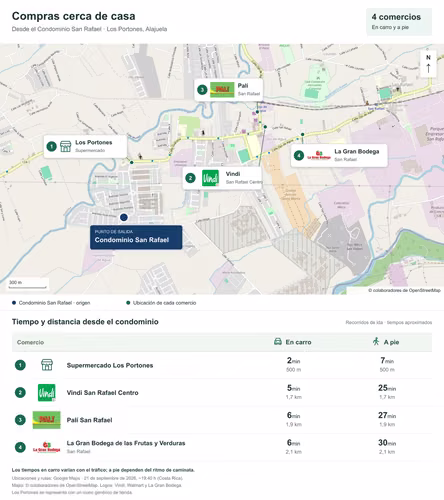This screenshot has height=500, width=444.
Task: Select the La Gran Bodega de las Frutas row
Action: coord(222,447)
